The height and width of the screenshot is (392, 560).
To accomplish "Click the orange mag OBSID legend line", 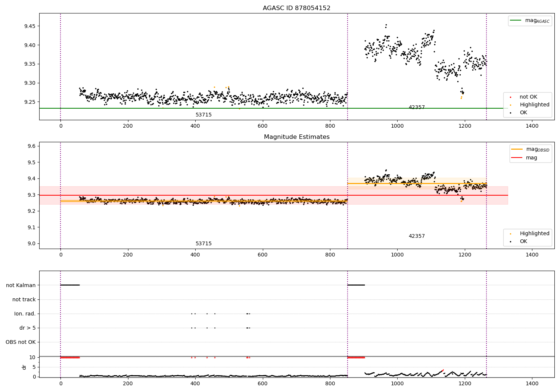I will [x=517, y=149].
